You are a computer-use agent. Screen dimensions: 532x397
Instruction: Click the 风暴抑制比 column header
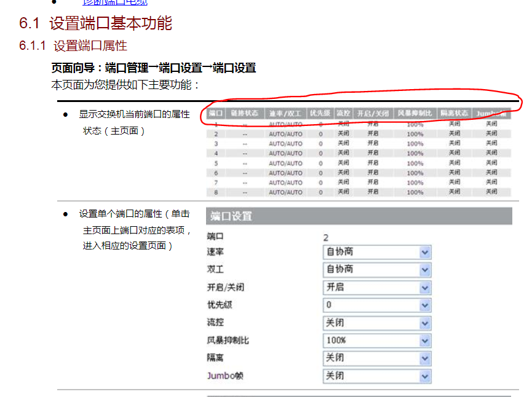point(415,113)
